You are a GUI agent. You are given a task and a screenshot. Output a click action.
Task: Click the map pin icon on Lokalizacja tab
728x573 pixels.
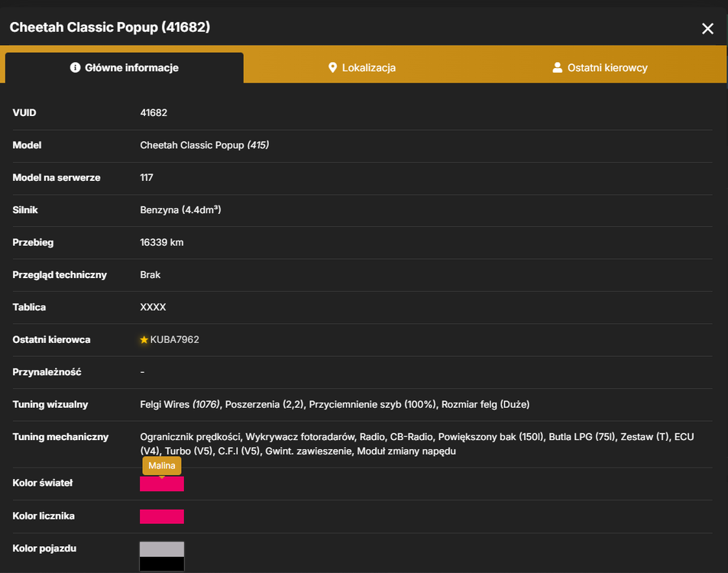coord(332,68)
